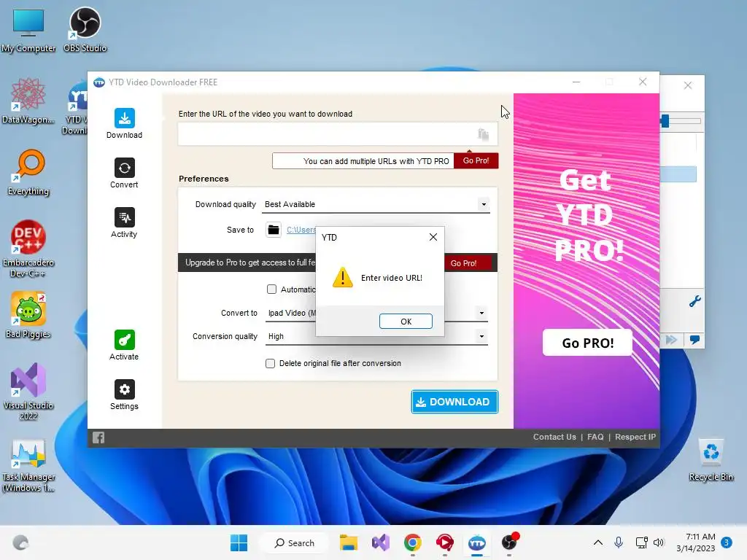Image resolution: width=747 pixels, height=560 pixels.
Task: Open YTD Video Downloader taskbar icon
Action: pos(476,542)
